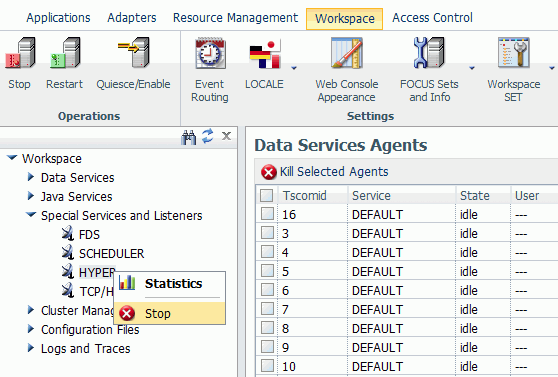Click the red Stop icon in context menu

click(x=127, y=313)
